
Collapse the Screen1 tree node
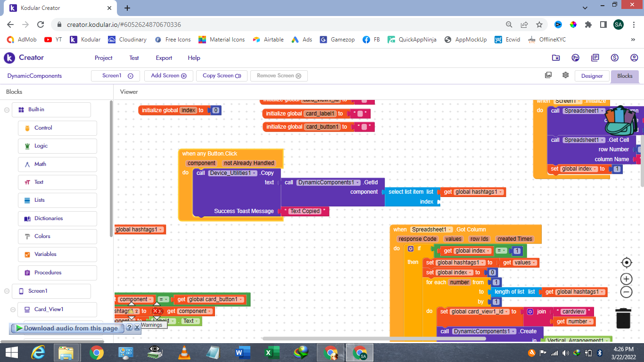pyautogui.click(x=7, y=291)
